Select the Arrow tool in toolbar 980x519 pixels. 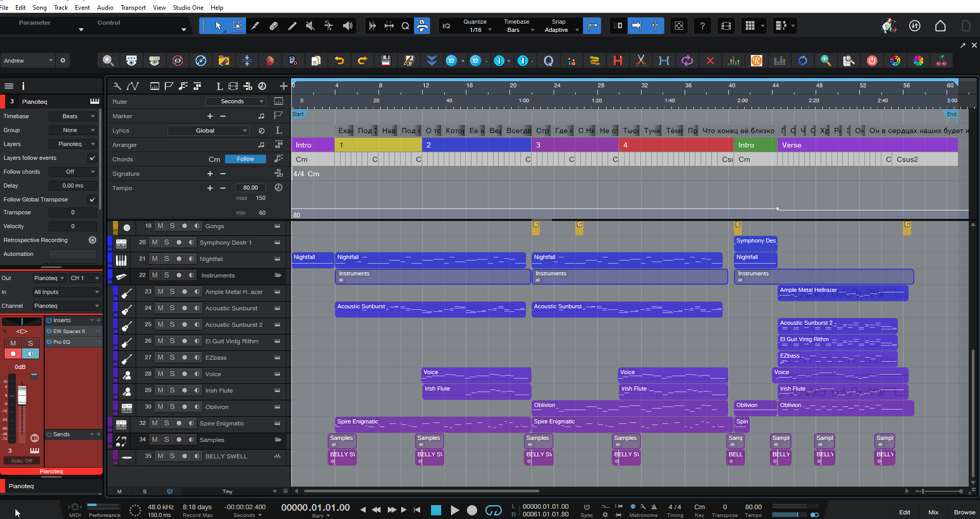(x=218, y=26)
